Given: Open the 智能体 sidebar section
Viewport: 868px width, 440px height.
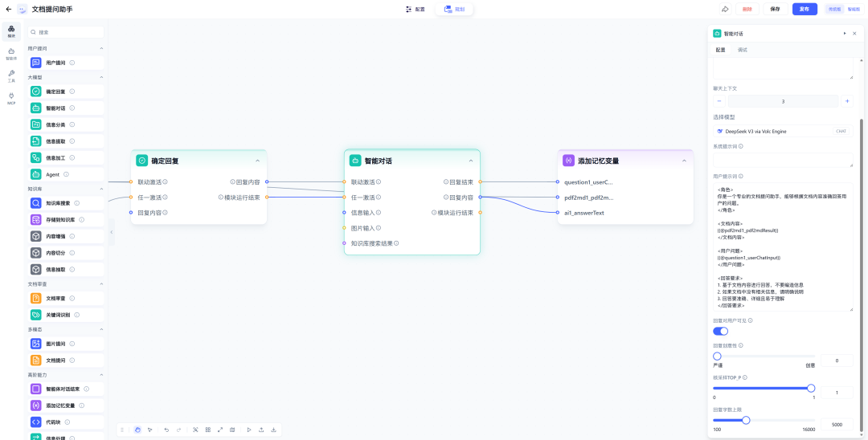Looking at the screenshot, I should click(11, 54).
